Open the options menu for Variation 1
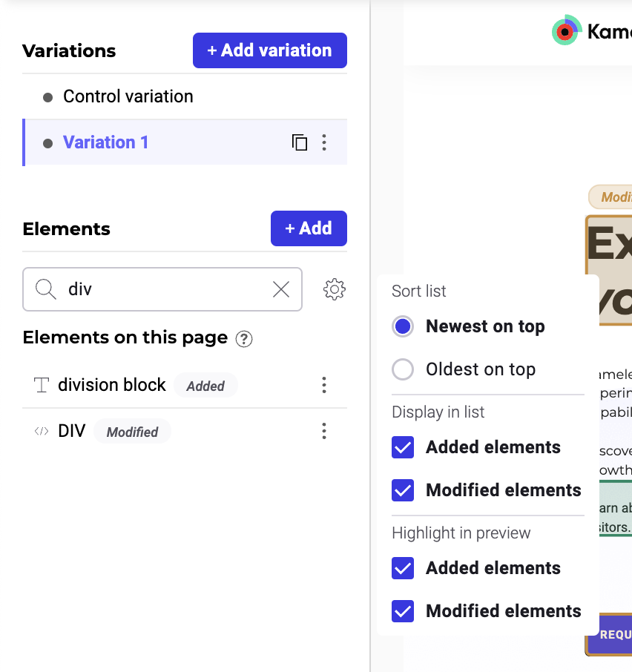This screenshot has height=672, width=632. click(x=324, y=142)
